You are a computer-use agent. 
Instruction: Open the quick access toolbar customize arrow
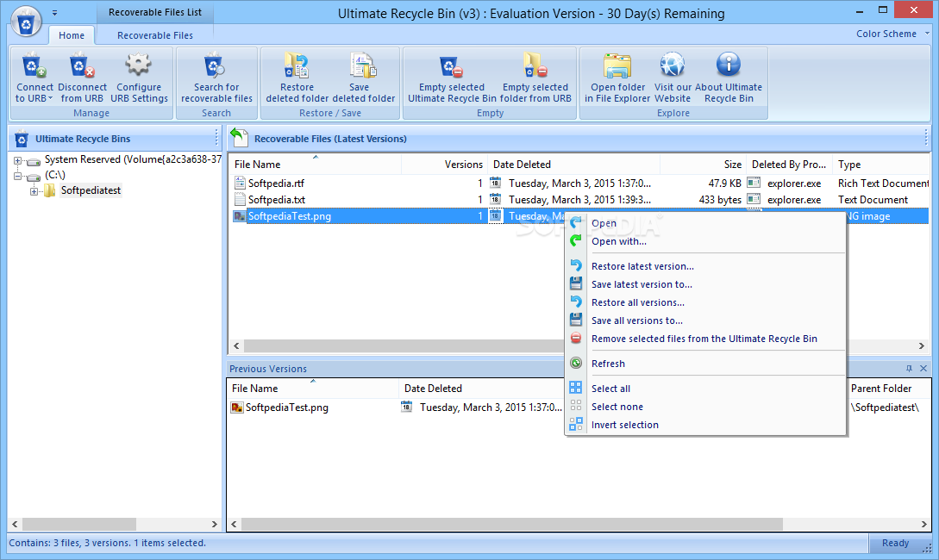(x=54, y=13)
